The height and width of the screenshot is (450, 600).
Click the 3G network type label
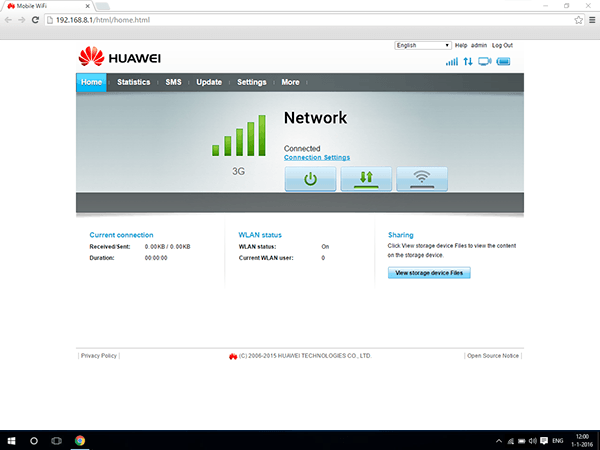(238, 171)
